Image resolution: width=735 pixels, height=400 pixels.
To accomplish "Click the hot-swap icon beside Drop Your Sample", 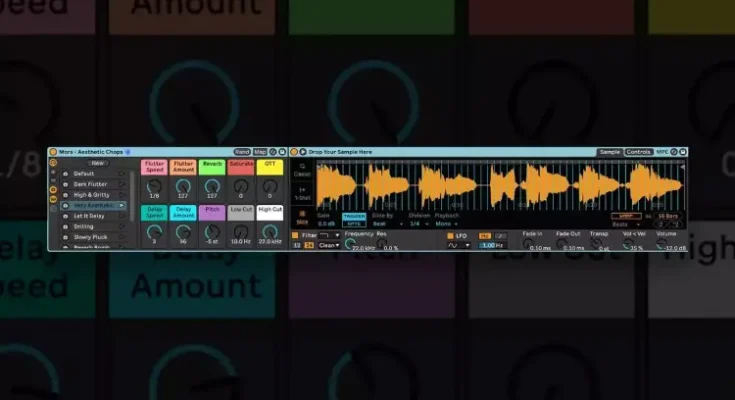I will (303, 152).
